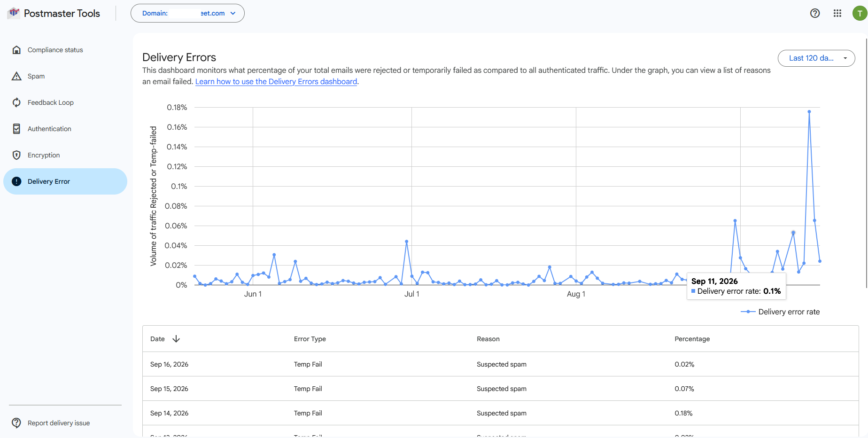Sort by Date using arrow icon
The height and width of the screenshot is (438, 868).
[176, 339]
